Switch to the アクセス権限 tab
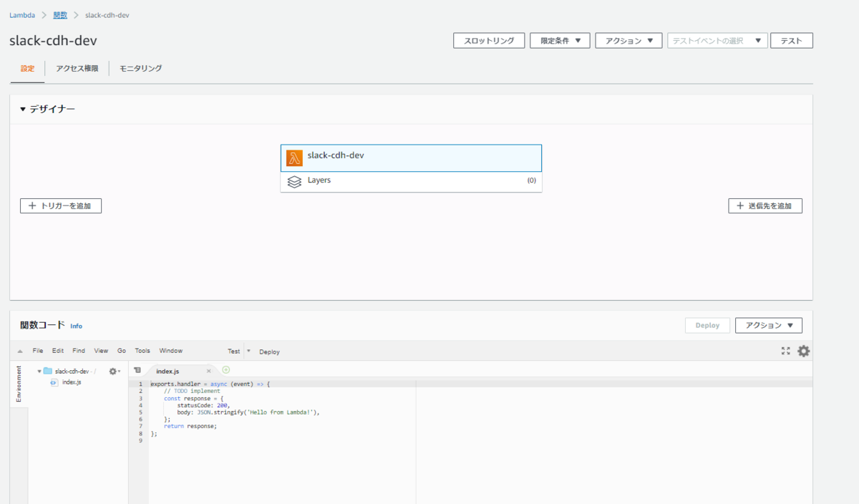Image resolution: width=859 pixels, height=504 pixels. (77, 68)
